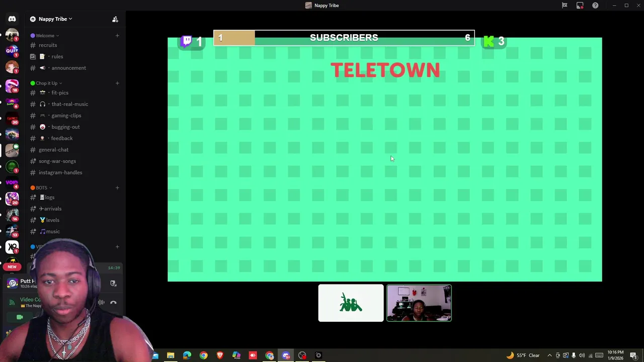Image resolution: width=644 pixels, height=362 pixels.
Task: Click the add channel plus next to Welcome
Action: tap(117, 36)
